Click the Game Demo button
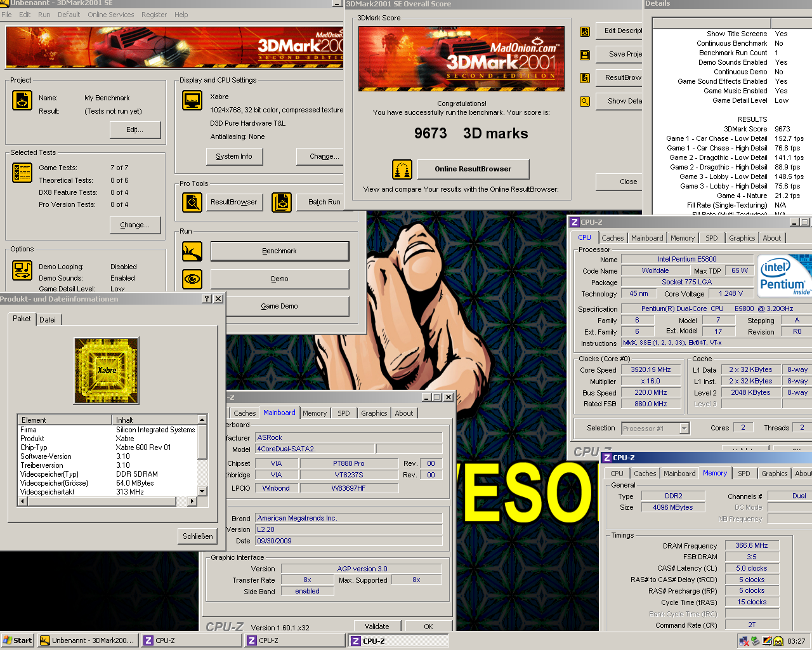 (x=280, y=306)
